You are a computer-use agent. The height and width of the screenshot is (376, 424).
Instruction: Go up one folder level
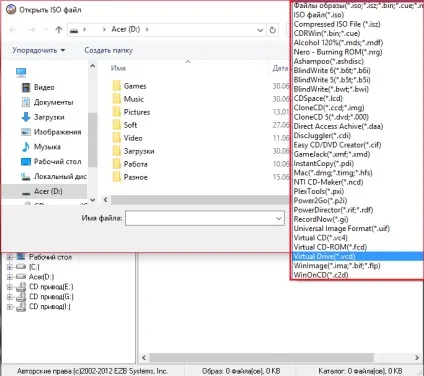[59, 30]
